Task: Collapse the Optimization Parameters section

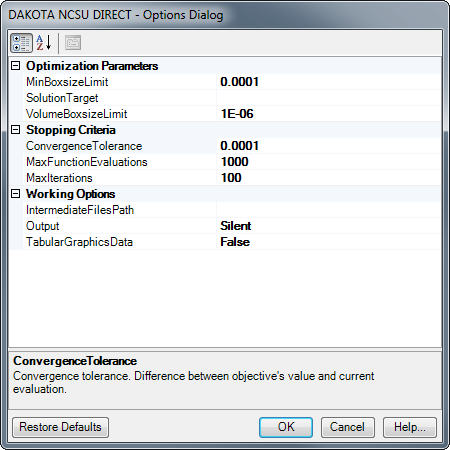Action: pos(16,65)
